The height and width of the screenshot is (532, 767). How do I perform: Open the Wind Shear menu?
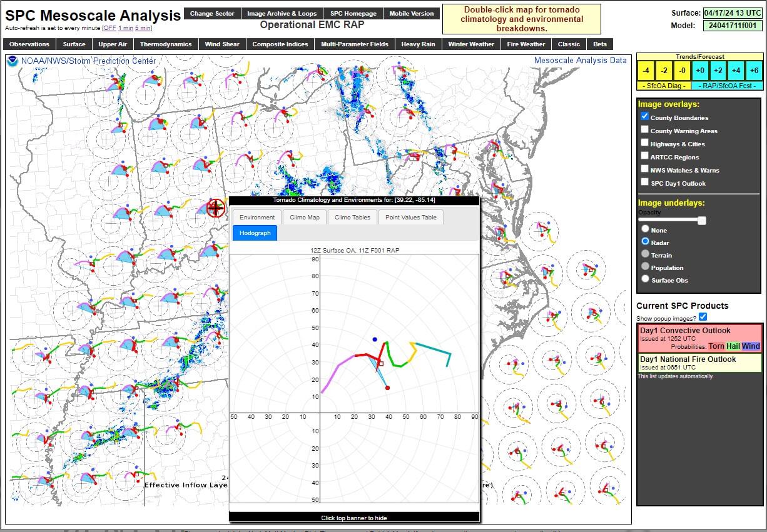pos(222,44)
